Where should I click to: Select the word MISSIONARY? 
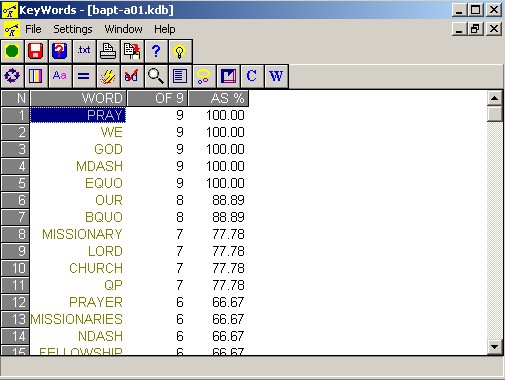[82, 234]
